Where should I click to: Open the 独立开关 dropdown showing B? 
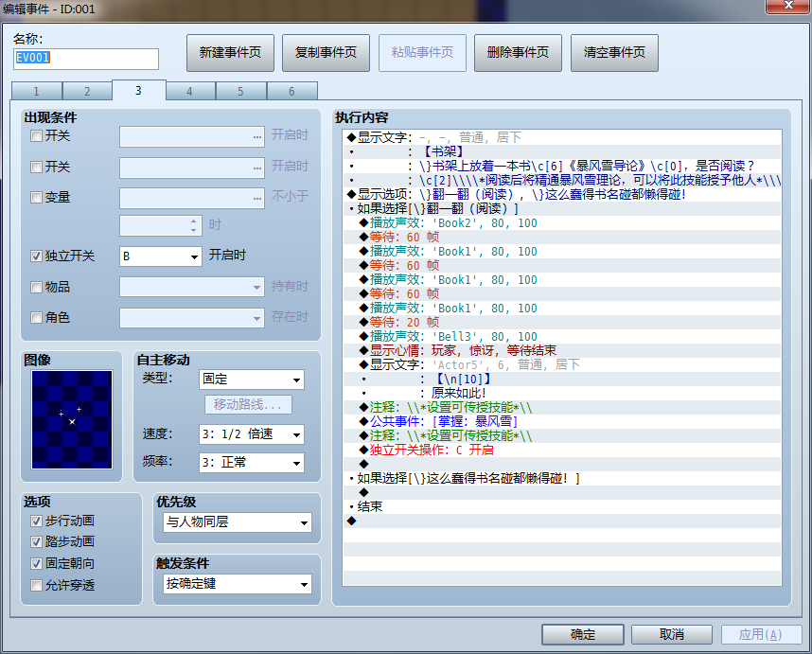pos(161,256)
